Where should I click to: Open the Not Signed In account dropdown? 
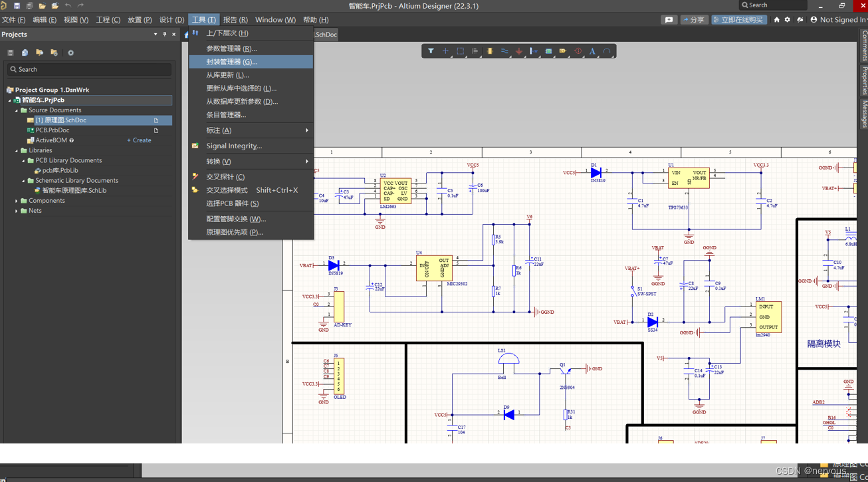[x=839, y=20]
